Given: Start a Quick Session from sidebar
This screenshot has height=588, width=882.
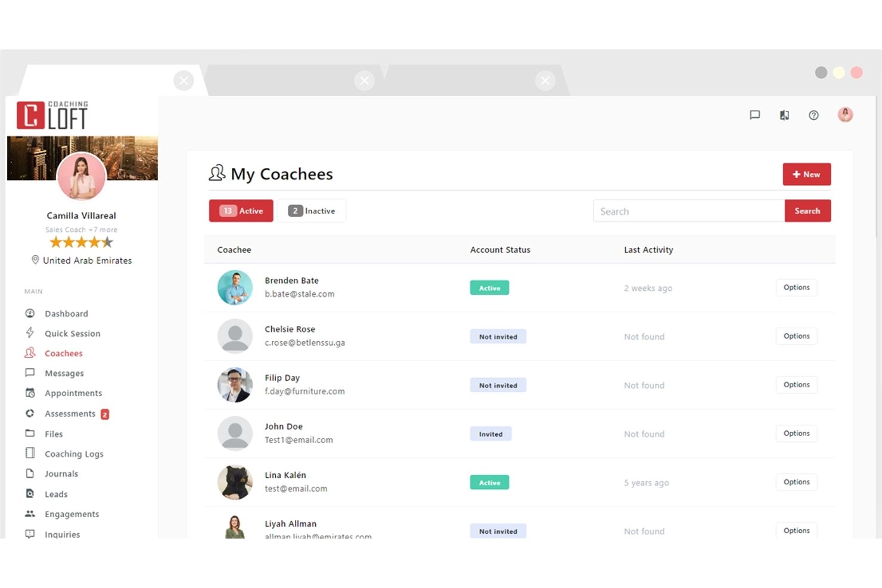Looking at the screenshot, I should pyautogui.click(x=72, y=334).
